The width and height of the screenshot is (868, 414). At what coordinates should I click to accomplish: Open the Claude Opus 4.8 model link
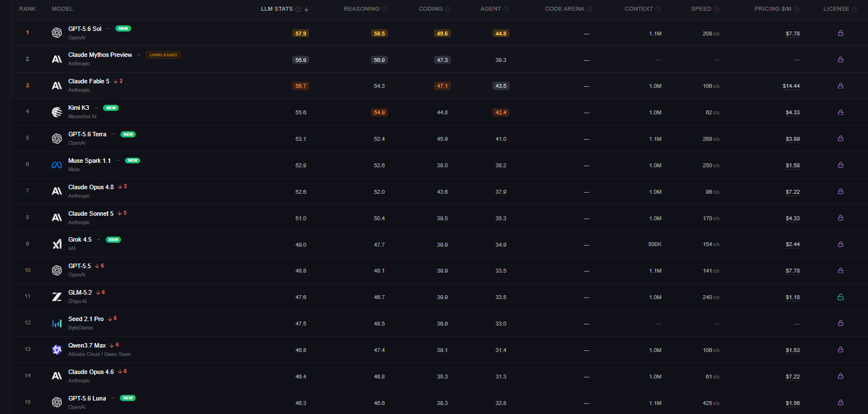[91, 188]
